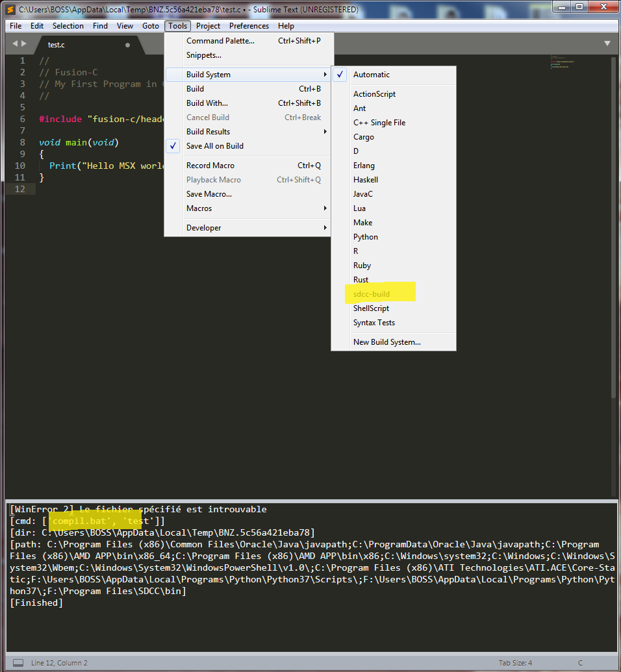Select Ant build system

coord(394,108)
